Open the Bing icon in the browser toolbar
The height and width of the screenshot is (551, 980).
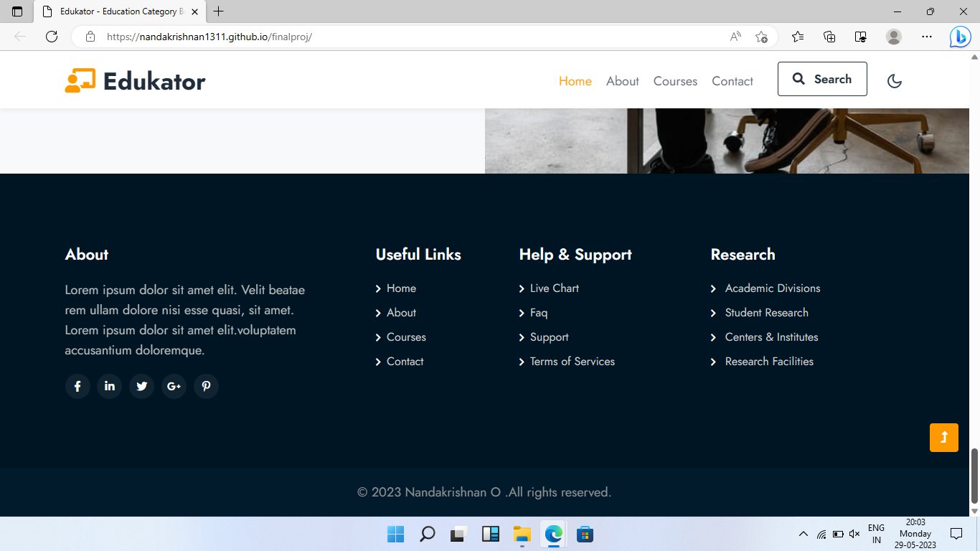coord(960,37)
